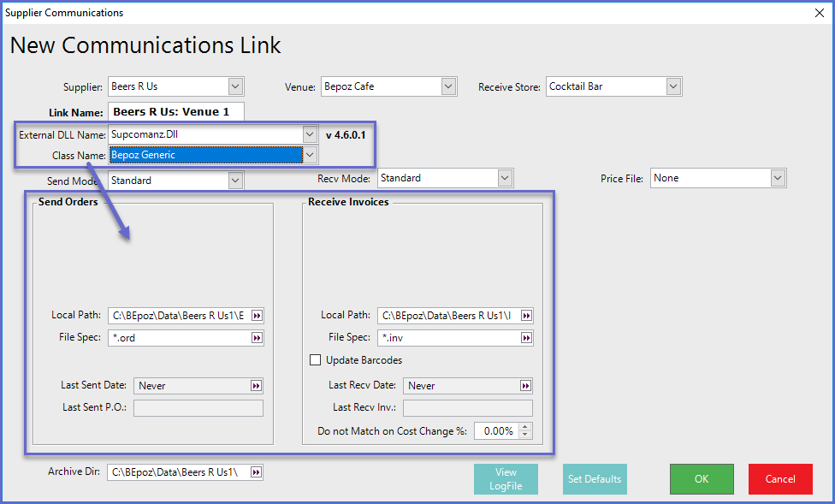
Task: Click the "Receive Invoices" group label
Action: click(x=348, y=202)
